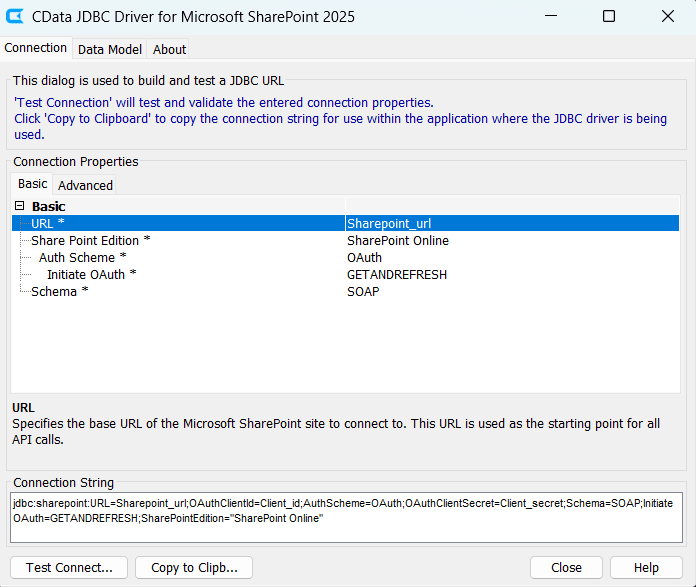Select the Share Point Edition property label
The image size is (696, 587).
pyautogui.click(x=90, y=241)
